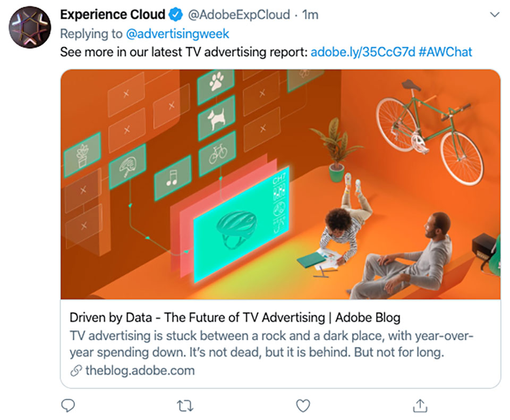Viewport: 510px width, 420px height.
Task: Click the Experience Cloud display name
Action: click(113, 15)
